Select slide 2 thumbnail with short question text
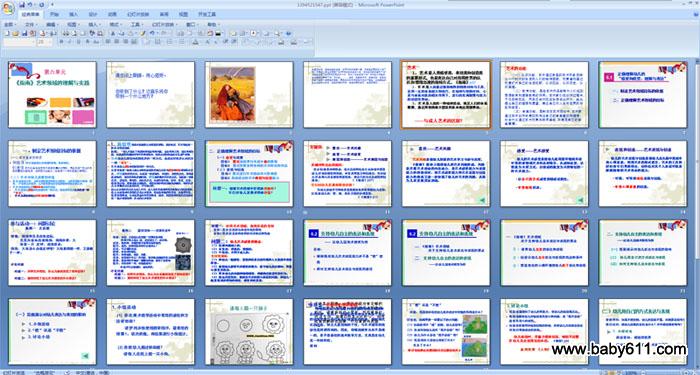The image size is (700, 375). click(x=150, y=95)
